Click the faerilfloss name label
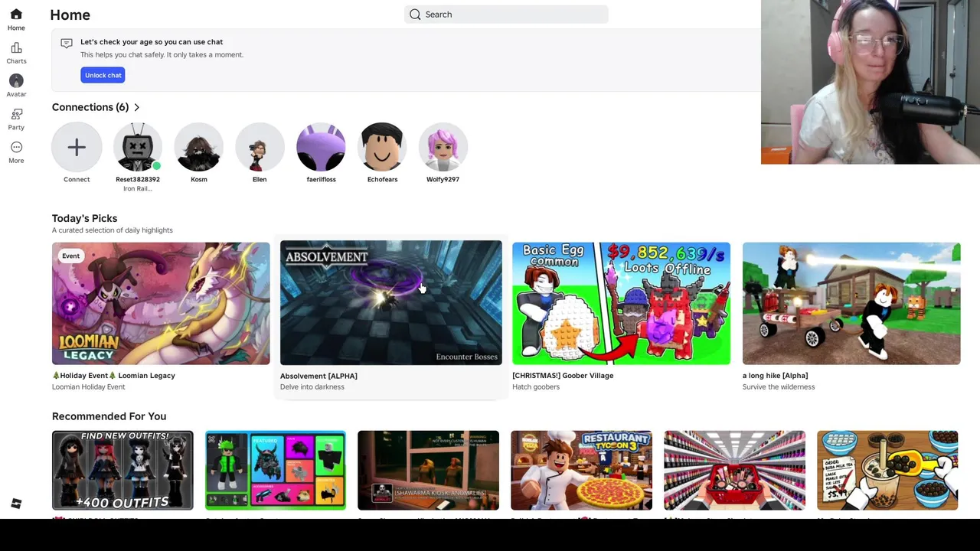980x551 pixels. [x=321, y=179]
